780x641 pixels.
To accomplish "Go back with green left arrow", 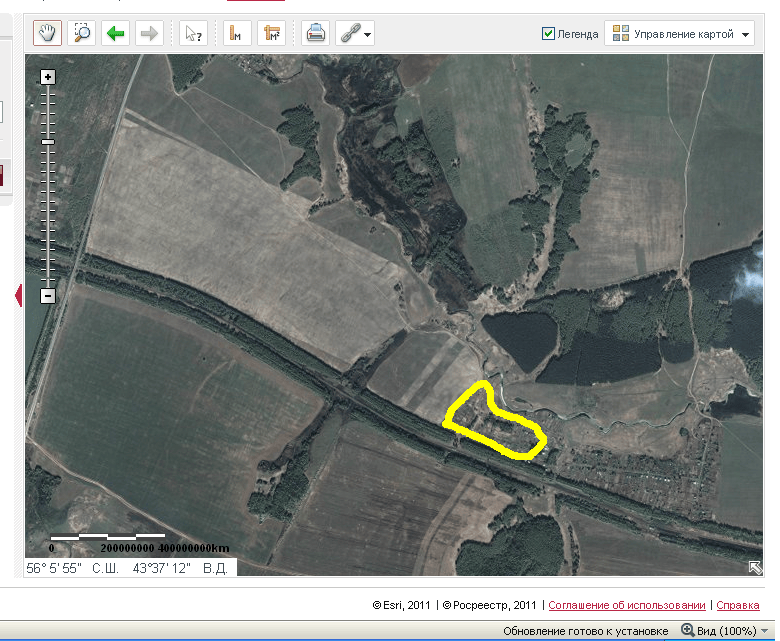I will (115, 33).
